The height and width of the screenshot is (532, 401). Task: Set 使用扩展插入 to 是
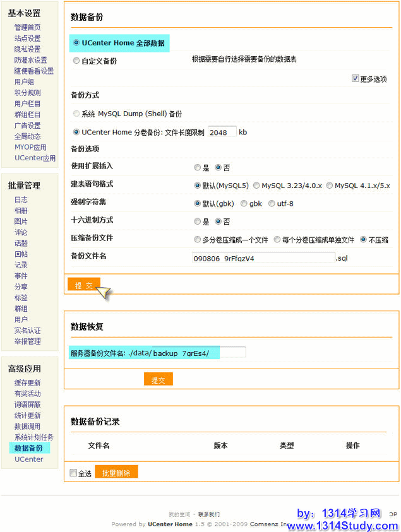pos(198,168)
